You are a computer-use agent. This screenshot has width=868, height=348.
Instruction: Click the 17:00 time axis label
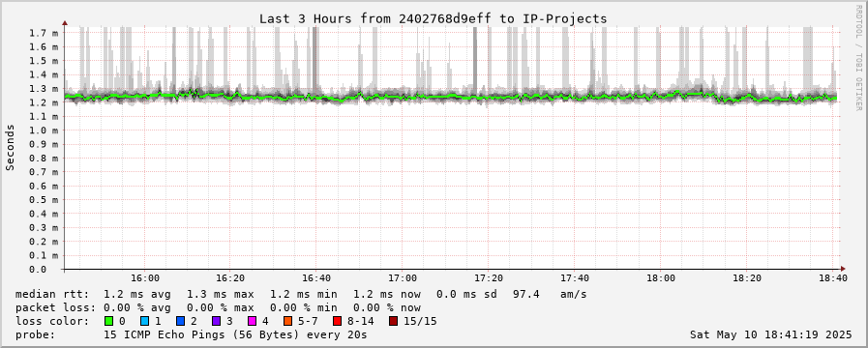[403, 278]
